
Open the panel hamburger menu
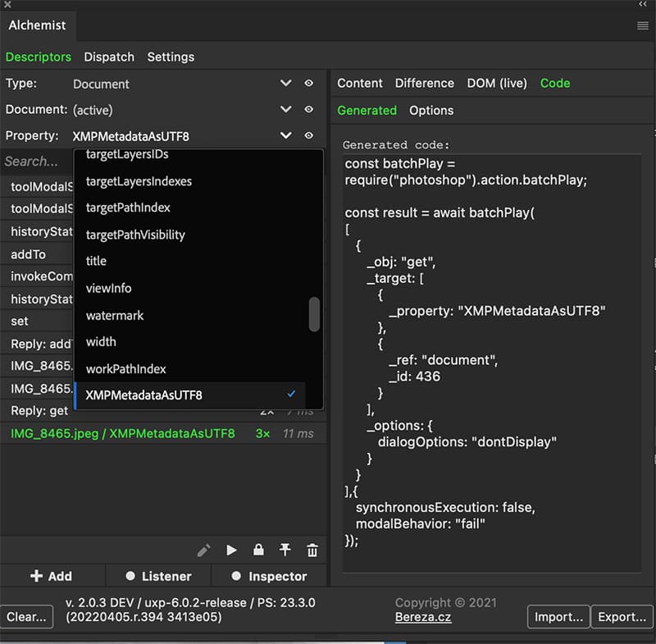pos(643,25)
